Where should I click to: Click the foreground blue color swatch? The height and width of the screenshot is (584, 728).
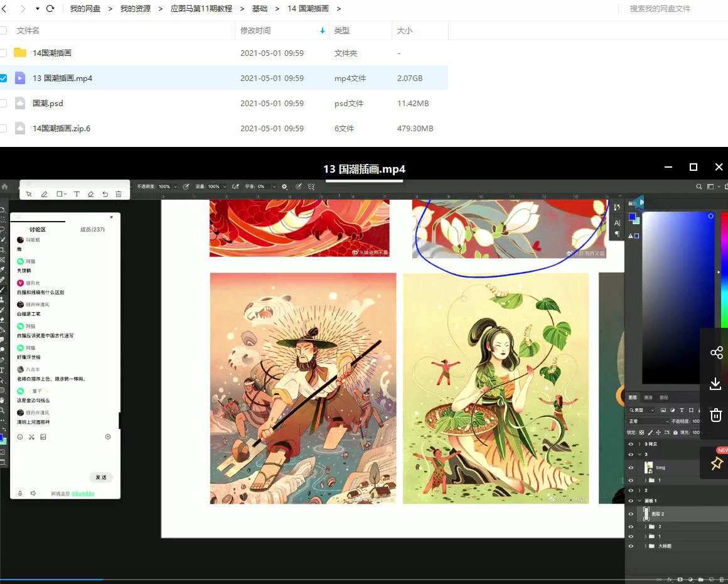[632, 217]
